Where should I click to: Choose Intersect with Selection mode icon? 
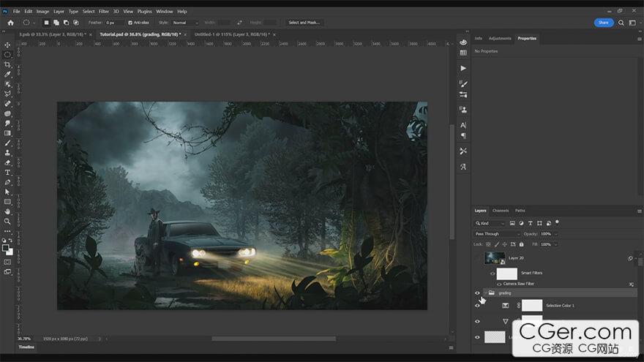click(76, 23)
